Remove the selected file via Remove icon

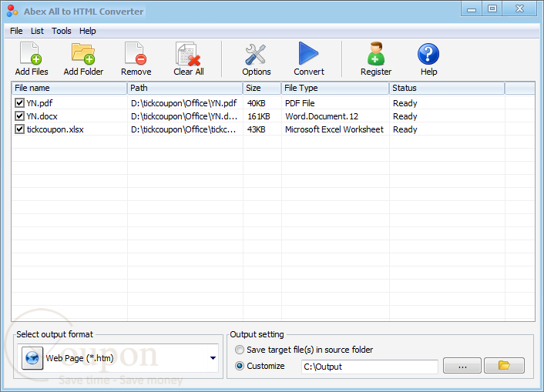click(x=136, y=54)
